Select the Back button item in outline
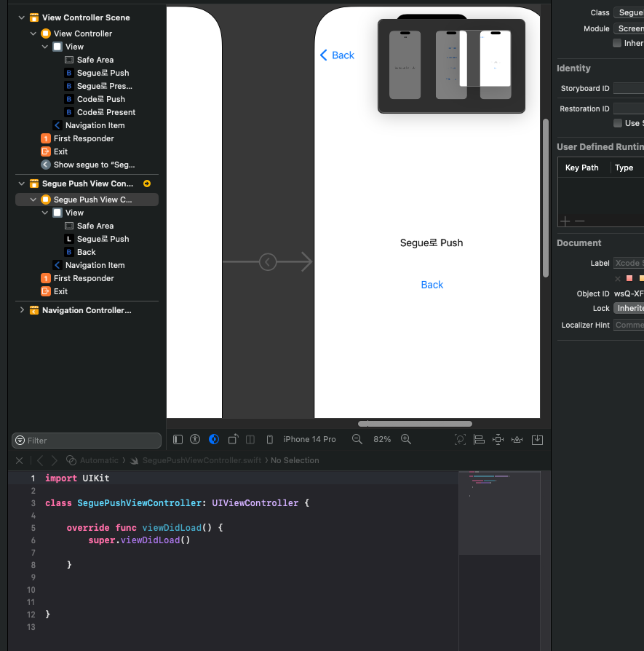 tap(80, 252)
